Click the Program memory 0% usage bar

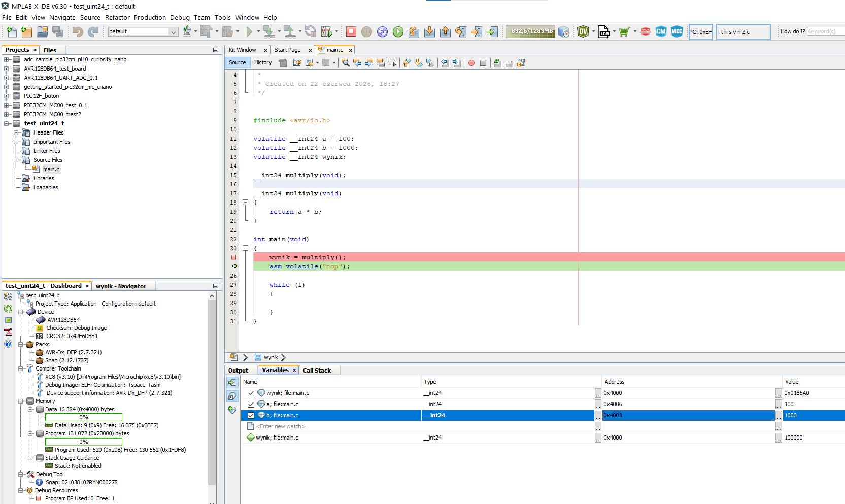coord(84,442)
